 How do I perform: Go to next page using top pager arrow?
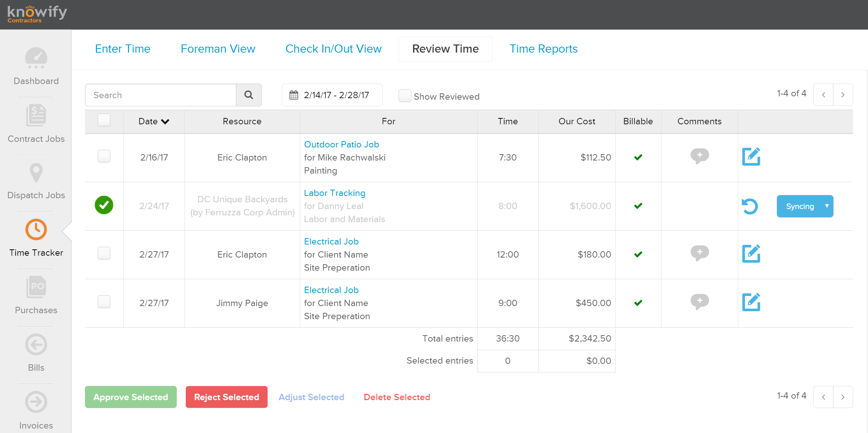coord(843,95)
